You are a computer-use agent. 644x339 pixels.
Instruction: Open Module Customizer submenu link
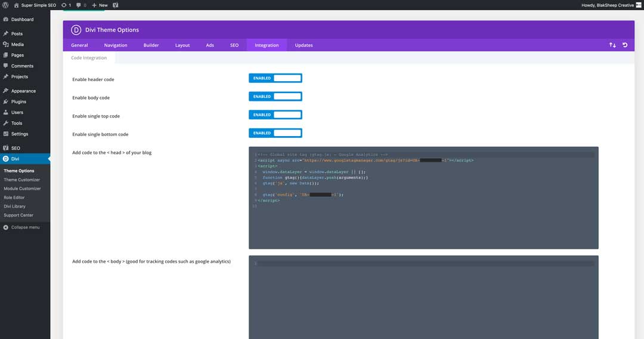(22, 189)
